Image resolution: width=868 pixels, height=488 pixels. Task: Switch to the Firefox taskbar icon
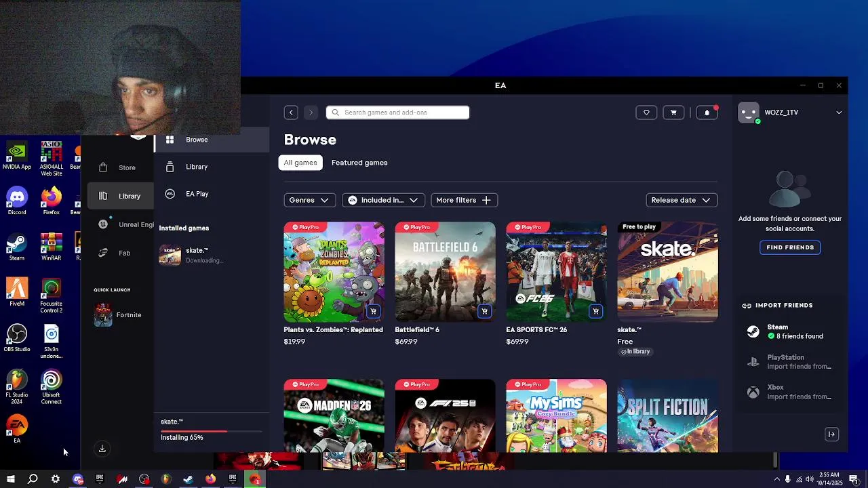pyautogui.click(x=210, y=479)
